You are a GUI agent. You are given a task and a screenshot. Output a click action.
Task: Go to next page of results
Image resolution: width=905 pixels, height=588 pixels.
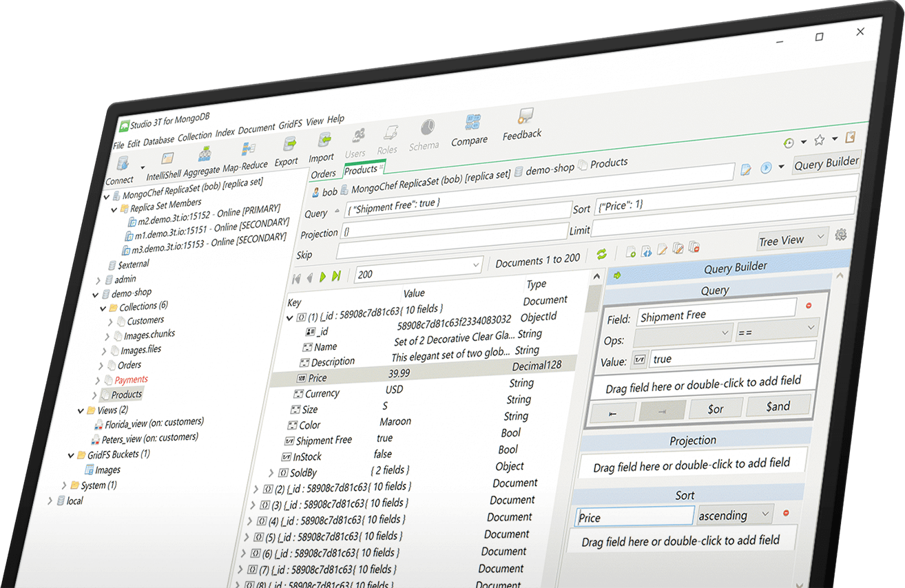[x=323, y=277]
